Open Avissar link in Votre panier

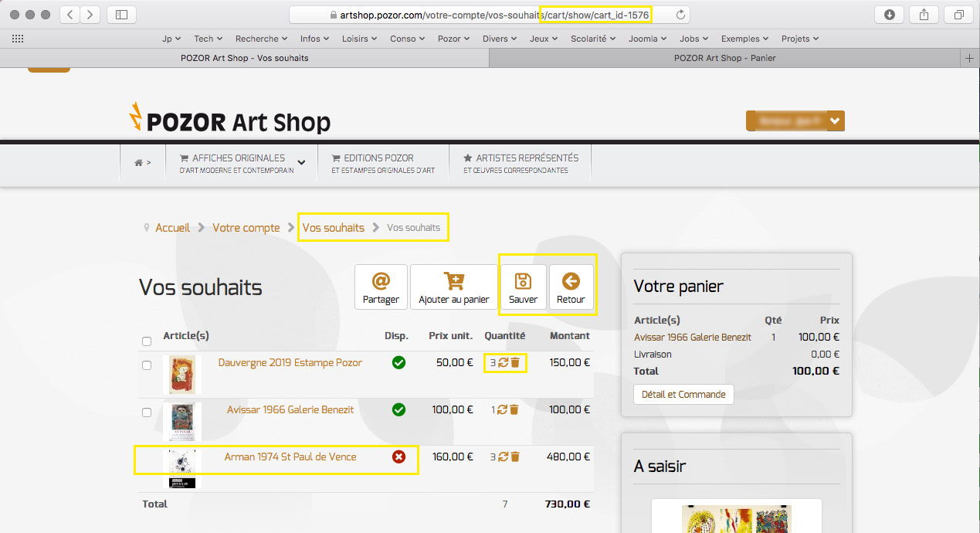pyautogui.click(x=693, y=337)
